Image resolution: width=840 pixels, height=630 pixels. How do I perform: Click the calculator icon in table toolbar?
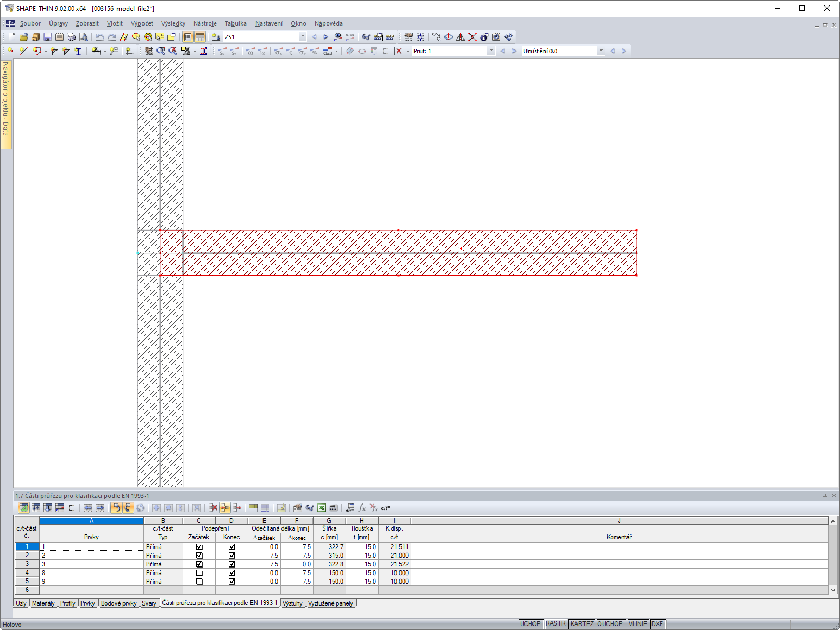(334, 508)
